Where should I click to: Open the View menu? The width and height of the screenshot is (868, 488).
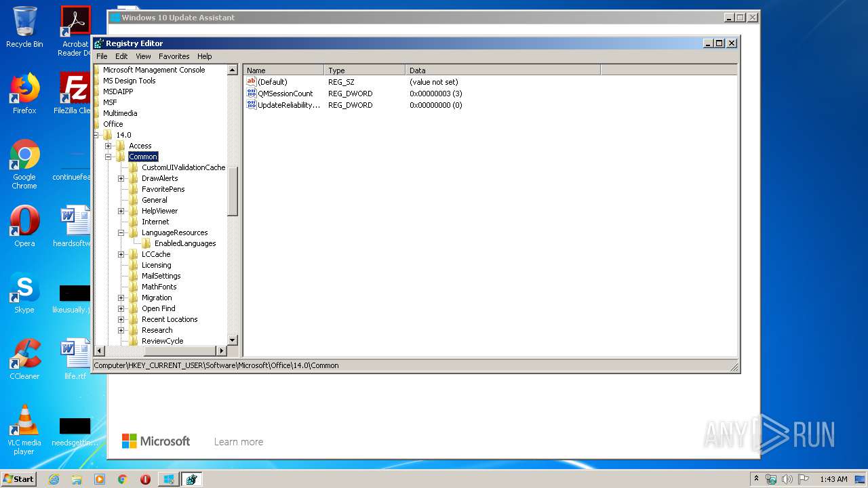[x=143, y=56]
